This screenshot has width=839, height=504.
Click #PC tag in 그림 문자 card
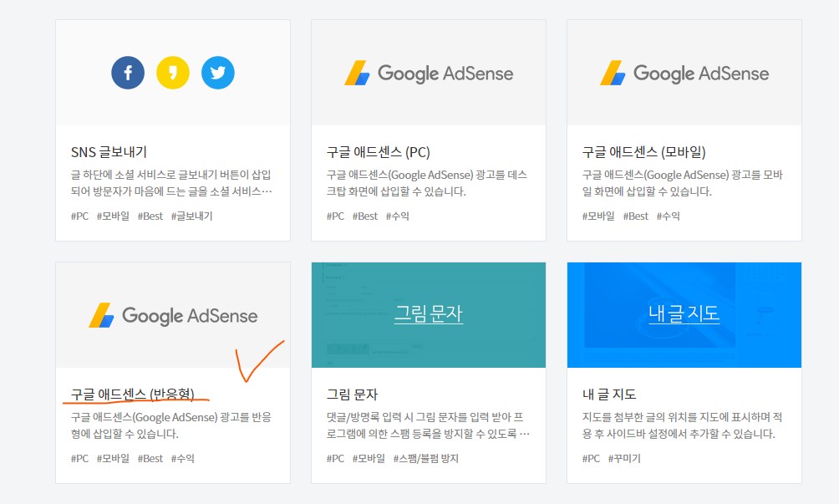[335, 459]
